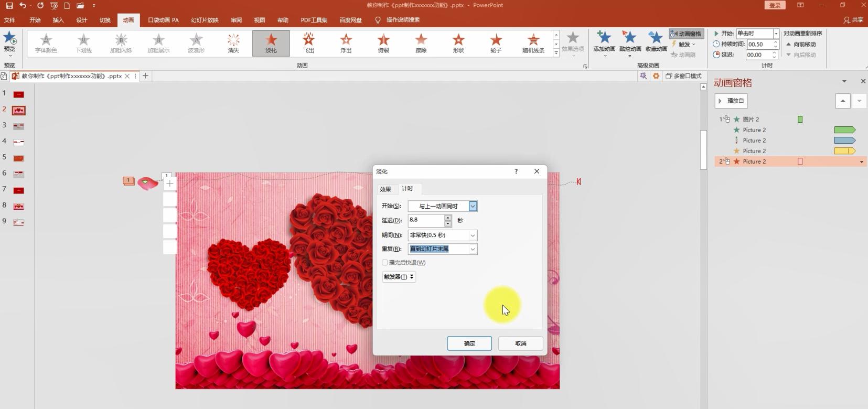Expand the 重复(R) repeat dropdown
This screenshot has height=409, width=868.
[473, 249]
